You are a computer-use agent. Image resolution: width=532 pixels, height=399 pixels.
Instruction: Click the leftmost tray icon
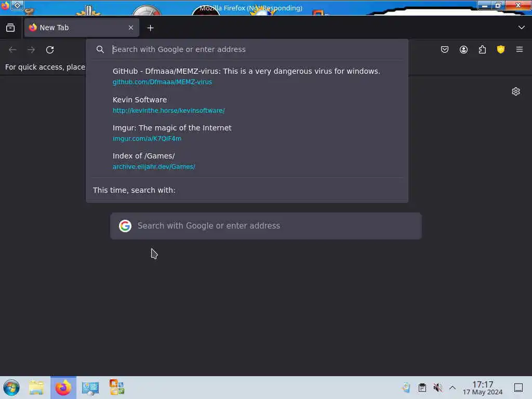tap(406, 388)
